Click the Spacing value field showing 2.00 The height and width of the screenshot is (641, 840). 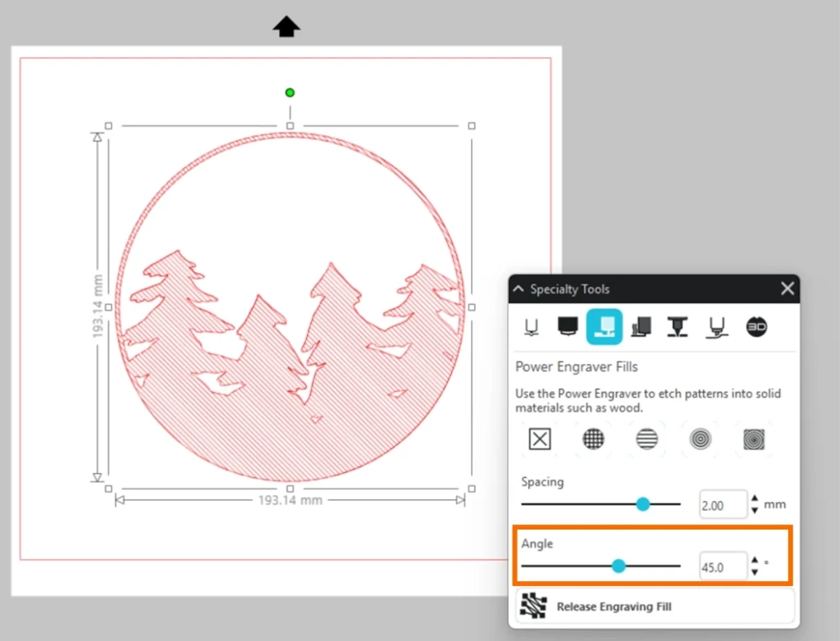pos(722,505)
